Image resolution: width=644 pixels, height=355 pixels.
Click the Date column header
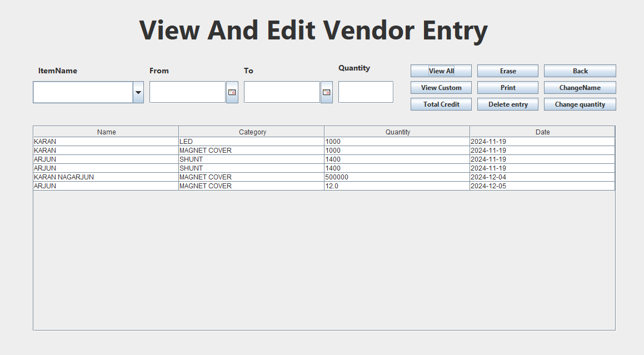[x=542, y=131]
